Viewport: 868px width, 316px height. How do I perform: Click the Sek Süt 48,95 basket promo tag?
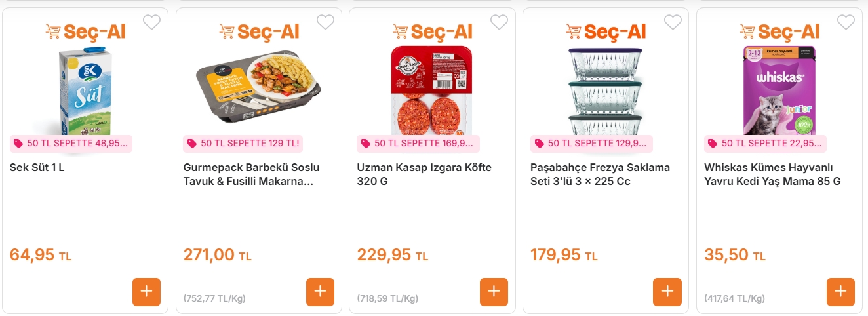click(x=71, y=144)
